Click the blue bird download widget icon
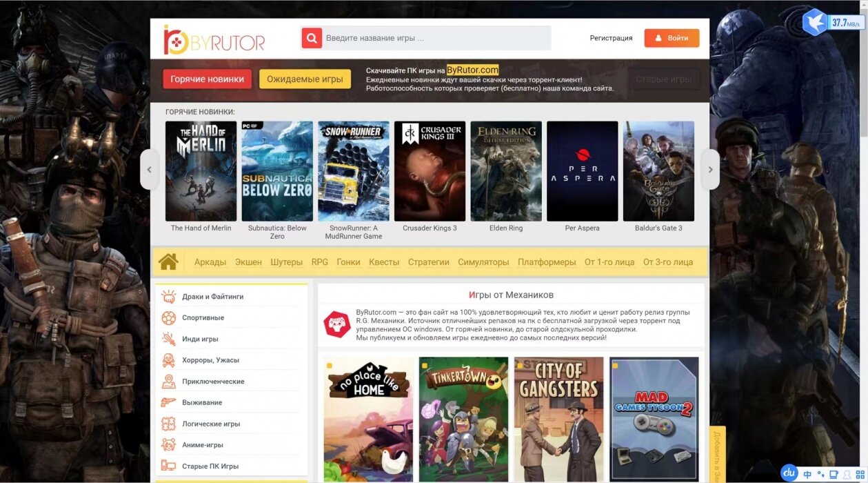The height and width of the screenshot is (483, 868). [x=815, y=22]
